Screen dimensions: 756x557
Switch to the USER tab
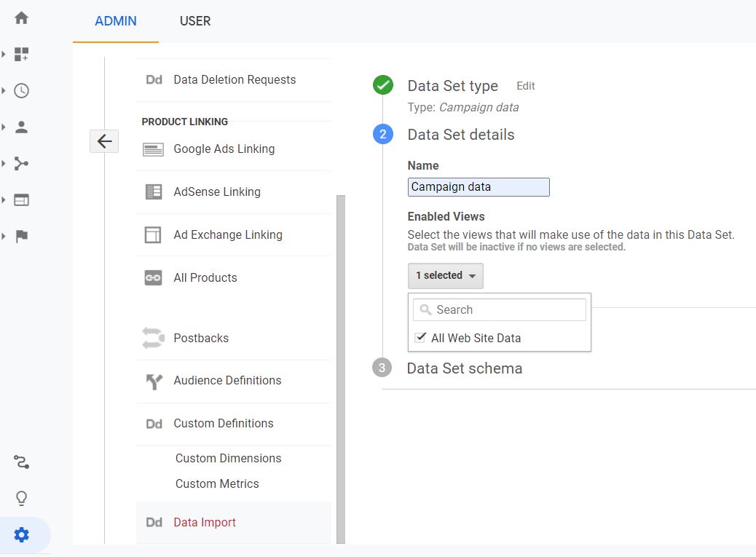coord(194,21)
